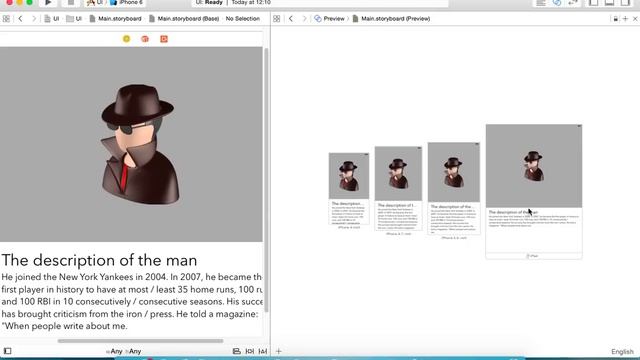Image resolution: width=640 pixels, height=360 pixels.
Task: Switch to the Standard editor
Action: [541, 2]
